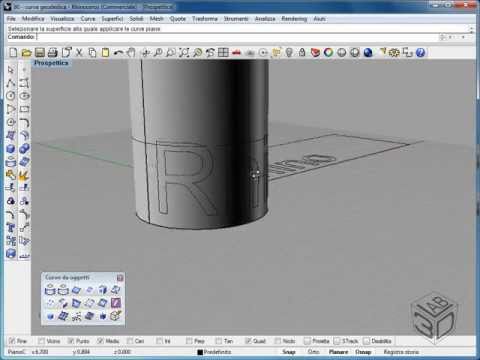This screenshot has width=480, height=360.
Task: Click the Undo arrow icon
Action: 118,53
